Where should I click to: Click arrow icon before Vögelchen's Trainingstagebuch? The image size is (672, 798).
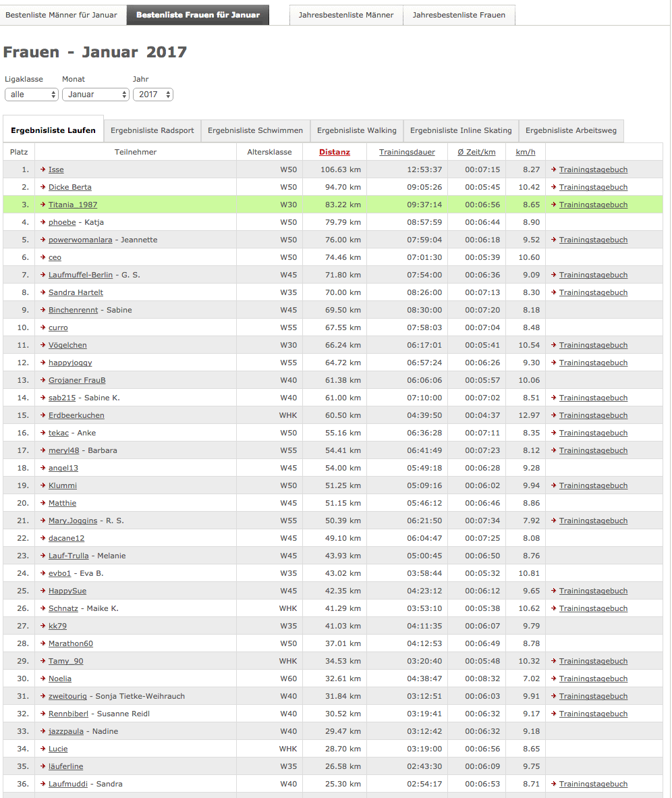(554, 345)
